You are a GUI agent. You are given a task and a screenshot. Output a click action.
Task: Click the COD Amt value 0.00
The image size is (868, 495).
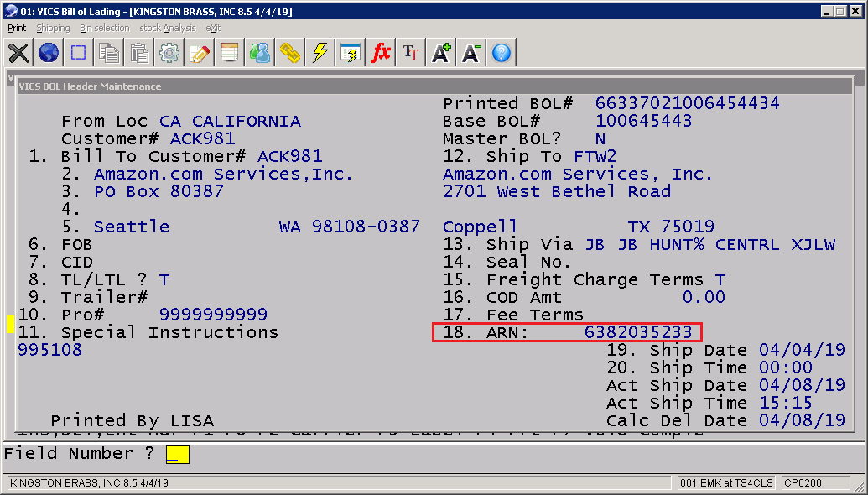[x=704, y=297]
